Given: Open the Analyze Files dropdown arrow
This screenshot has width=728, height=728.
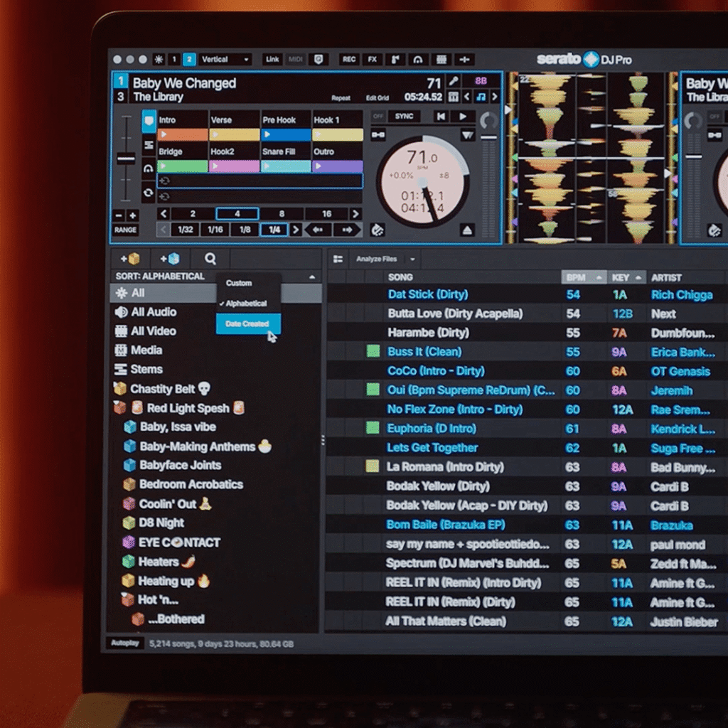Looking at the screenshot, I should tap(412, 259).
